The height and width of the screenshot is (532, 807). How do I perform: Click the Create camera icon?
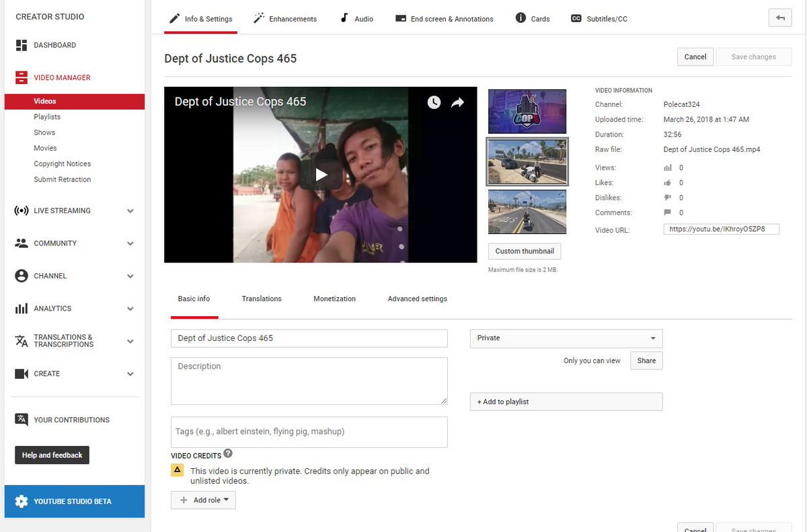[x=22, y=374]
